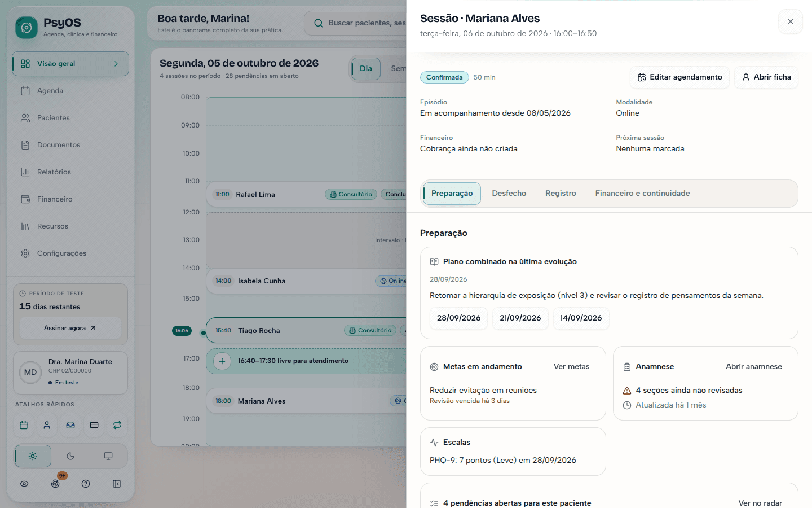Click the PsyOS logo icon
The image size is (812, 508).
(x=26, y=27)
